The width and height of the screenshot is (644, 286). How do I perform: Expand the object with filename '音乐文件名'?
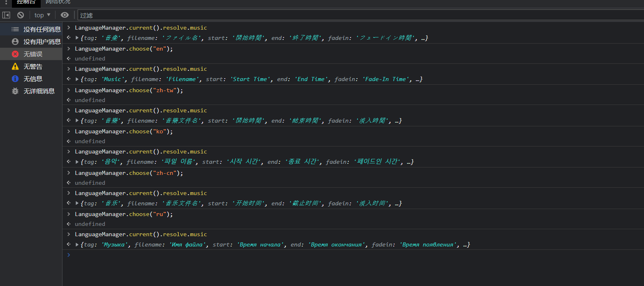tap(77, 203)
